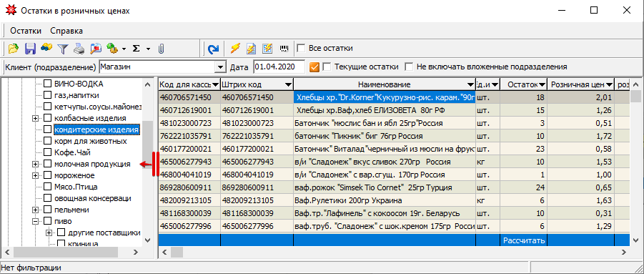Open print preview magnifier icon
Screen dimensions: 644x274
point(95,49)
